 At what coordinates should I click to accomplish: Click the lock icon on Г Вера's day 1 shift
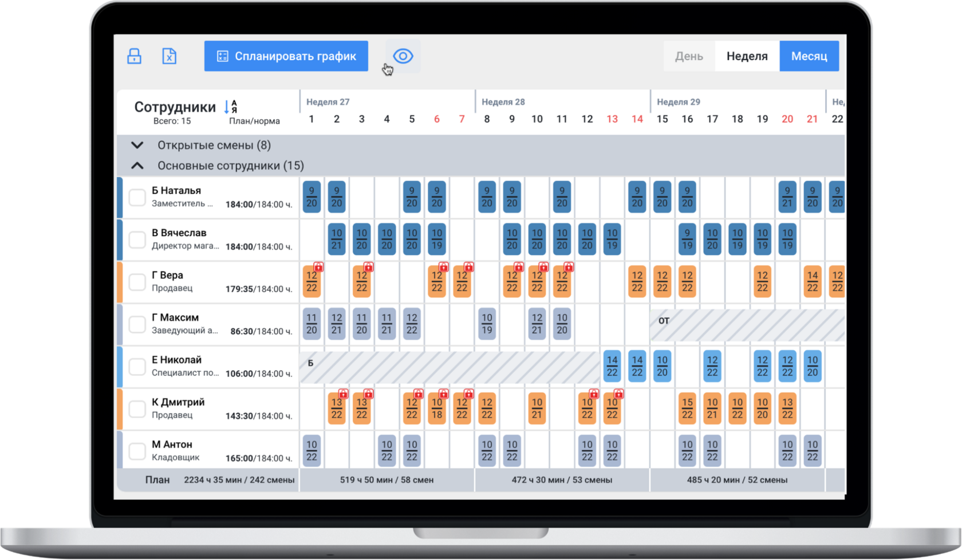[318, 267]
